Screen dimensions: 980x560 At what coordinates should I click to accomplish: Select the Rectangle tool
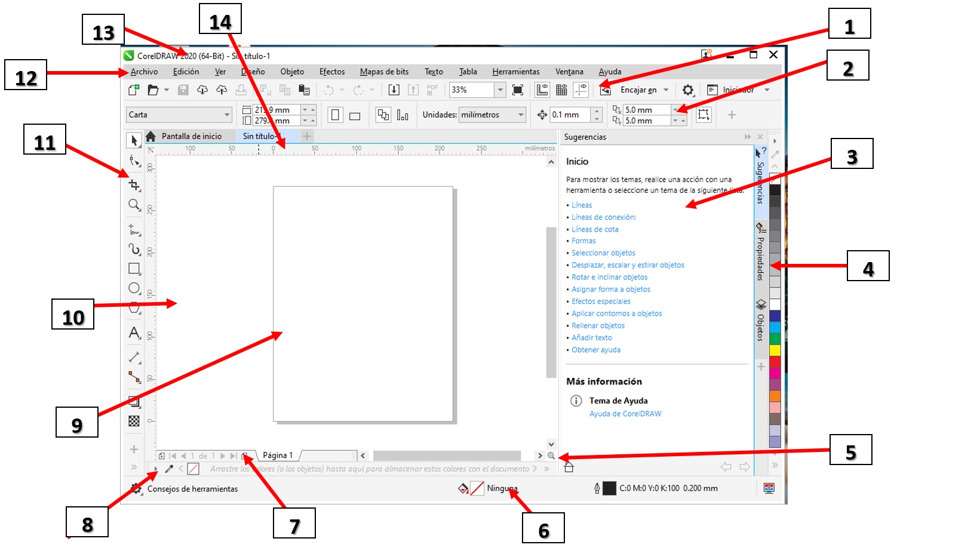(x=134, y=269)
